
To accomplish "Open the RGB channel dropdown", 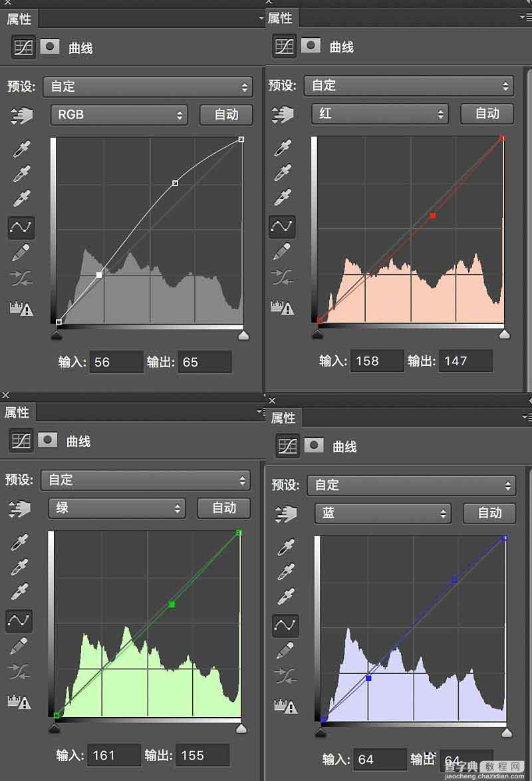I will [x=119, y=114].
